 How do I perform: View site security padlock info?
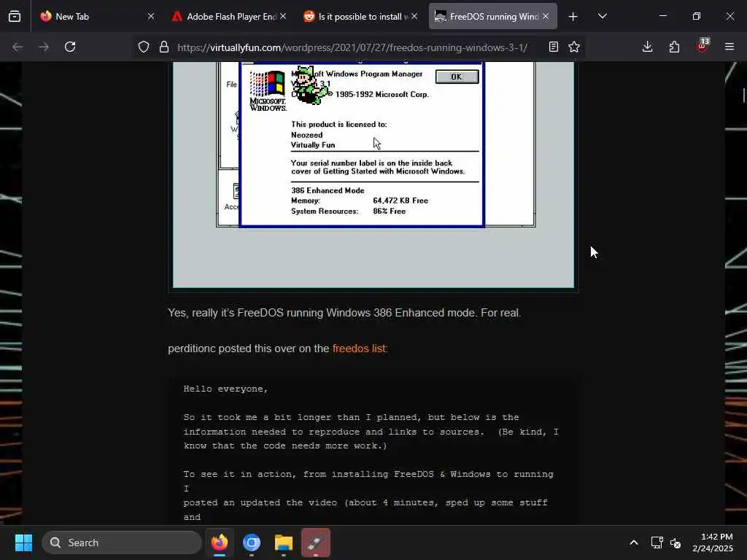pos(164,47)
